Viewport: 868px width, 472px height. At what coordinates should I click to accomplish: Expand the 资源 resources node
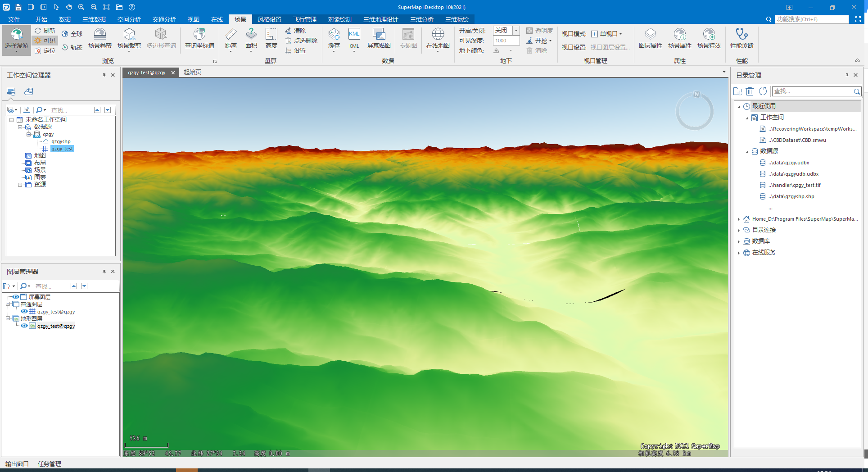pos(20,185)
